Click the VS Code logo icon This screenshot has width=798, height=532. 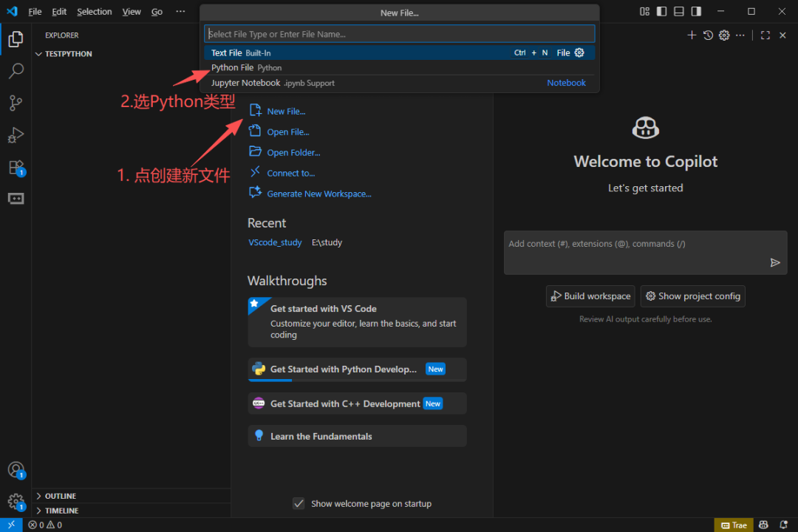point(12,11)
